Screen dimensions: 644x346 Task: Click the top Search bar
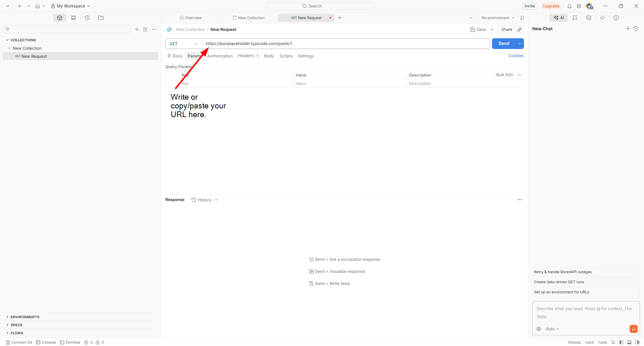click(x=321, y=6)
